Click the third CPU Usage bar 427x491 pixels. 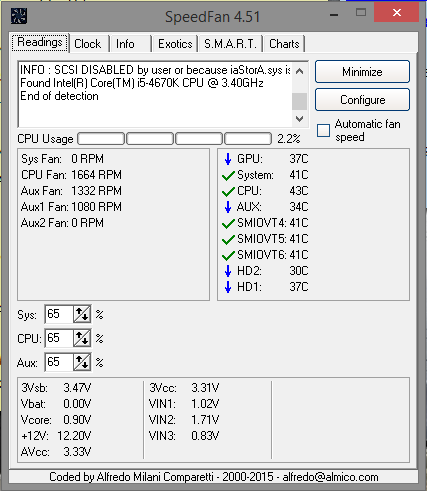[199, 139]
